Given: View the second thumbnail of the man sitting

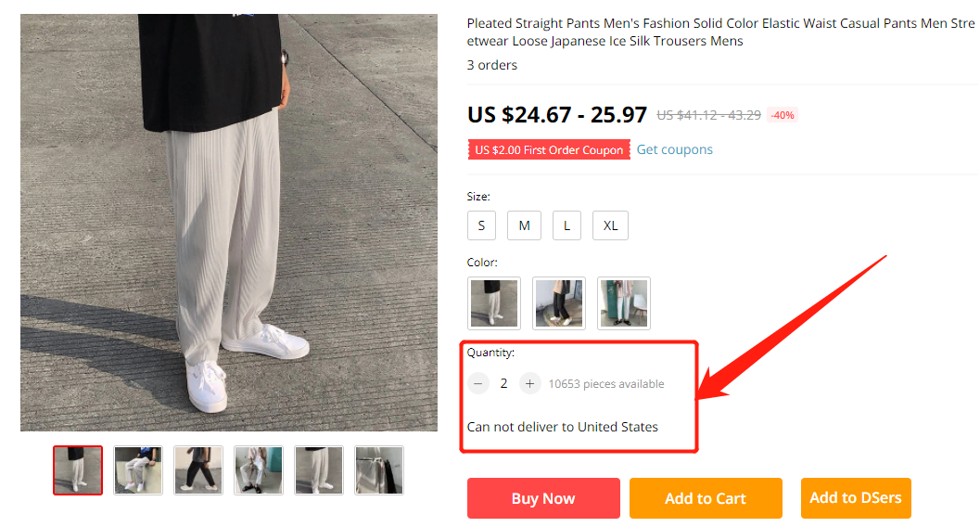Looking at the screenshot, I should click(x=138, y=470).
